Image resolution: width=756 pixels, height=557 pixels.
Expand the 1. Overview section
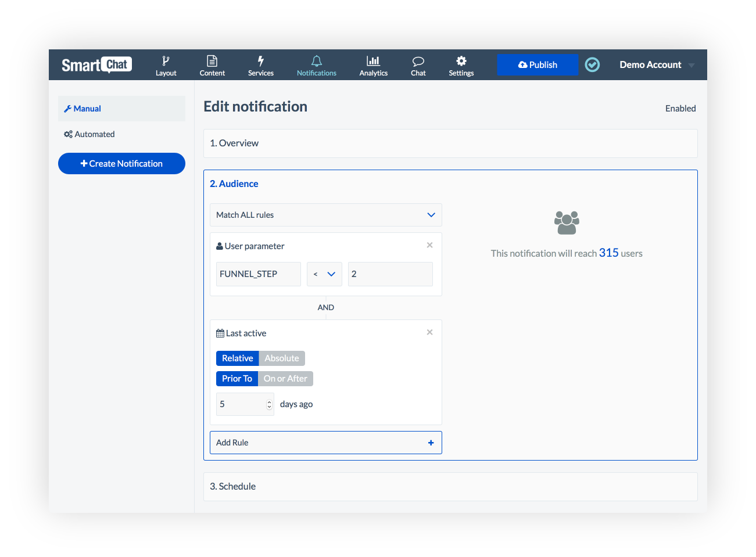tap(450, 143)
